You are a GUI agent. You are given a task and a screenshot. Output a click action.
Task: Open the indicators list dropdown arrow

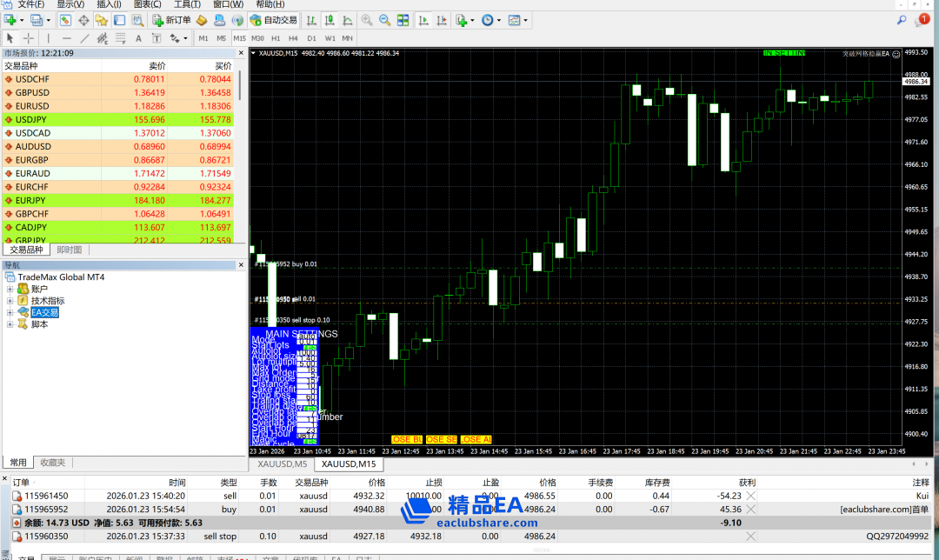point(472,20)
